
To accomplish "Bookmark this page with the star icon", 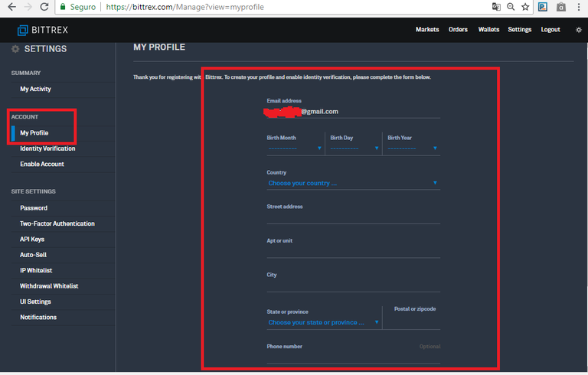I will click(525, 7).
